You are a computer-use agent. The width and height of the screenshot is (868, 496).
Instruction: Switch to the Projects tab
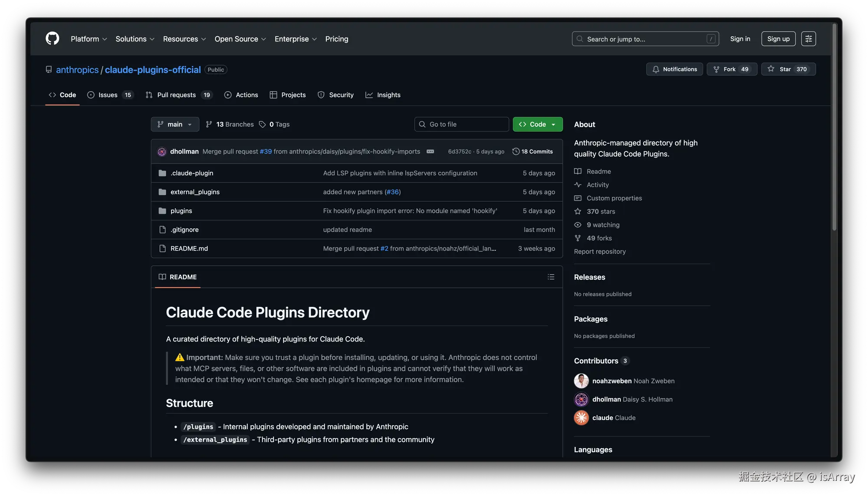pos(288,95)
